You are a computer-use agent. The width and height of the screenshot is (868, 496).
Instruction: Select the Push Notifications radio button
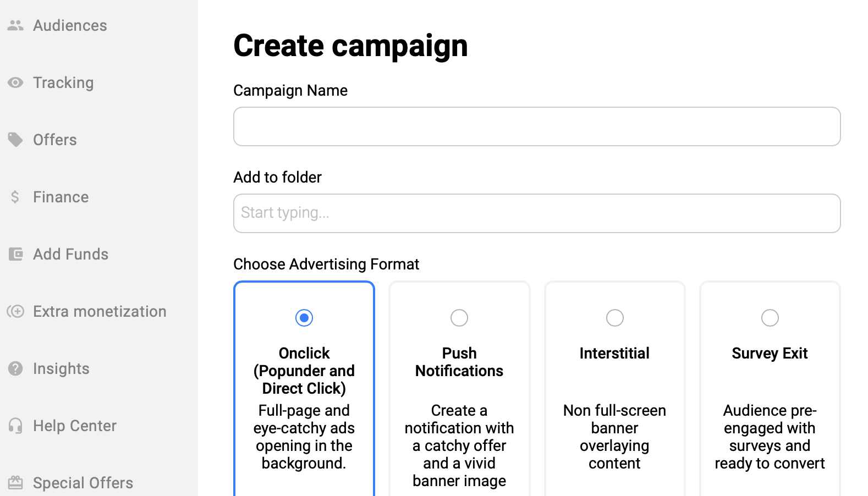coord(459,318)
